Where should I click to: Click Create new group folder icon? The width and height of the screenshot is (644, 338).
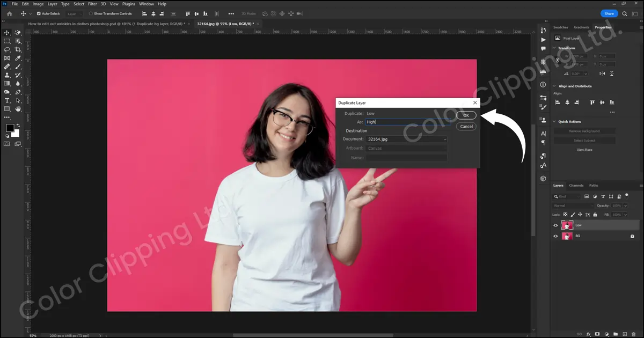click(616, 334)
